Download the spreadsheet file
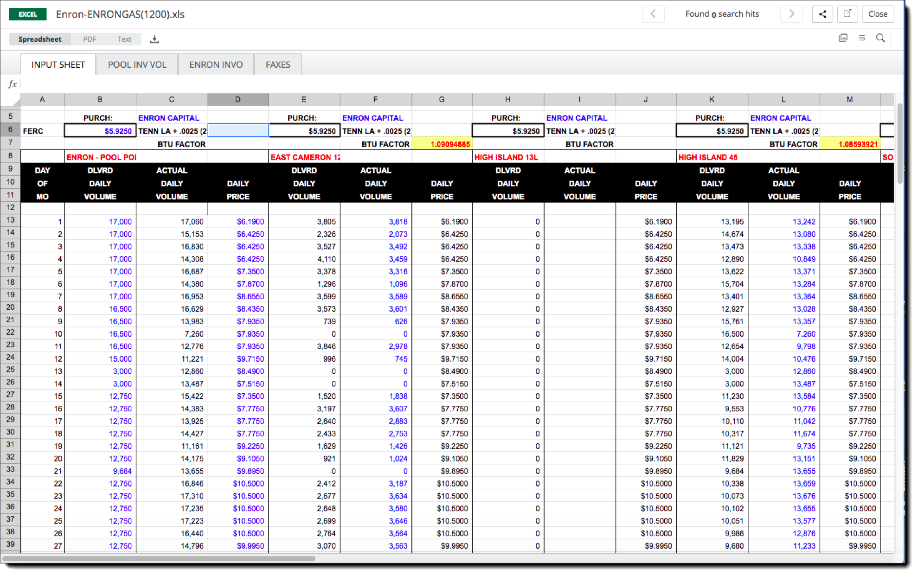 click(x=154, y=39)
